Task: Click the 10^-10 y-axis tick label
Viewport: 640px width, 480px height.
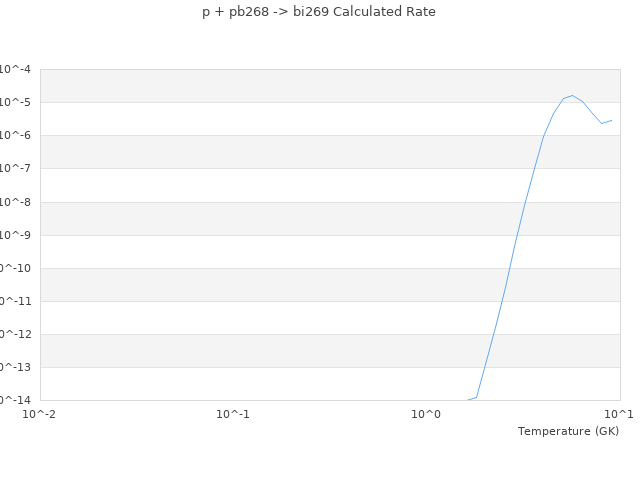Action: pos(14,268)
